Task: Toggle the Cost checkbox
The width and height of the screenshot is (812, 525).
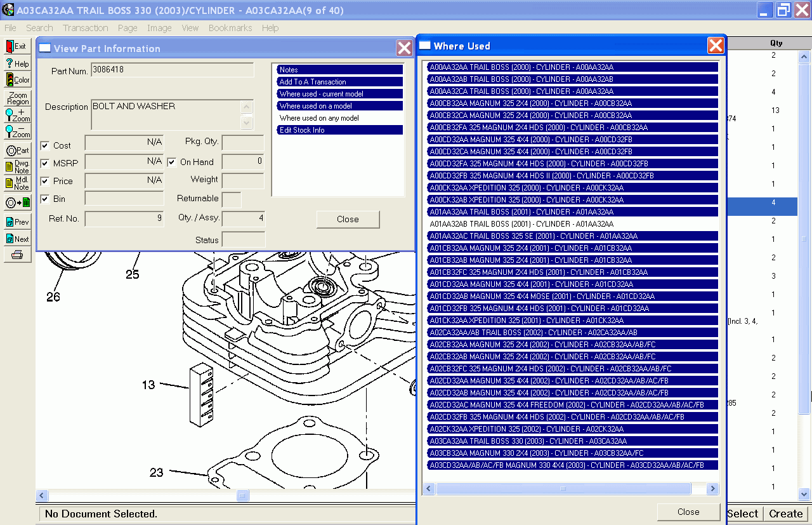Action: click(44, 145)
